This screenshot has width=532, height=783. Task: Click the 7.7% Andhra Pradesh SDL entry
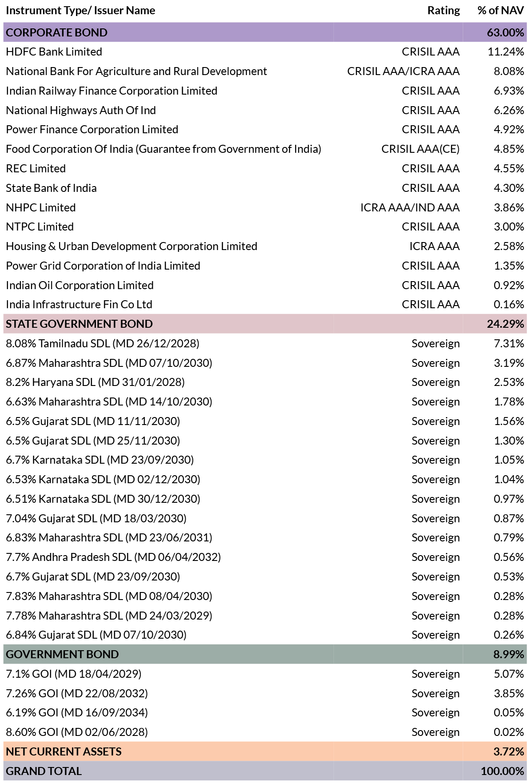pyautogui.click(x=113, y=557)
